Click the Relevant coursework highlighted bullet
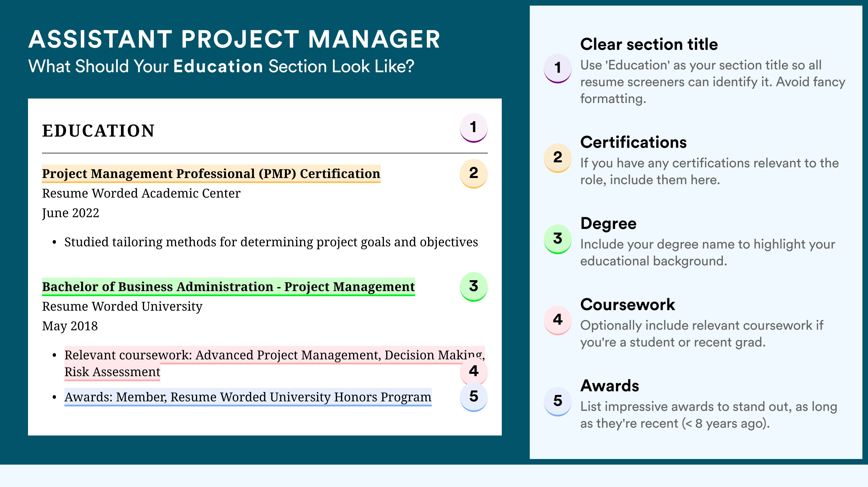The image size is (868, 487). [275, 363]
